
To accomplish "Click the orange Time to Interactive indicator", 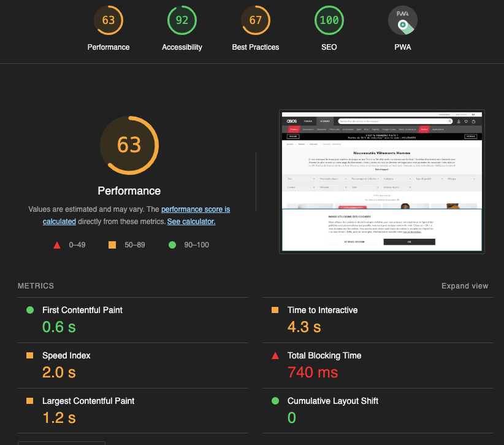I will click(275, 310).
